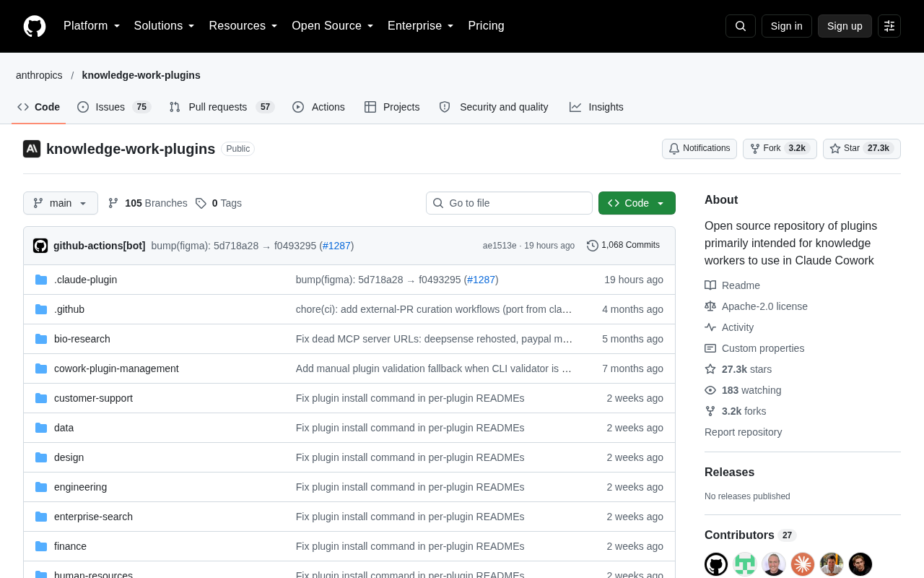The height and width of the screenshot is (578, 924).
Task: Focus the Go to file search field
Action: 509,203
